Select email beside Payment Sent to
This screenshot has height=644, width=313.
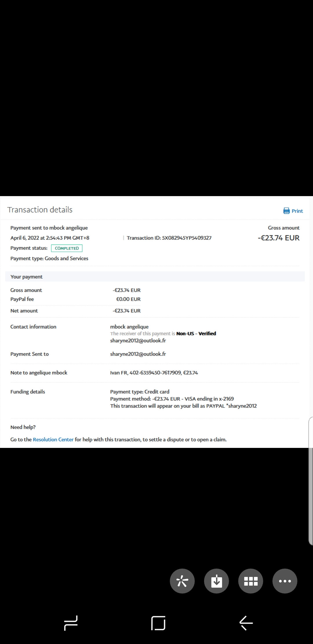pos(138,354)
